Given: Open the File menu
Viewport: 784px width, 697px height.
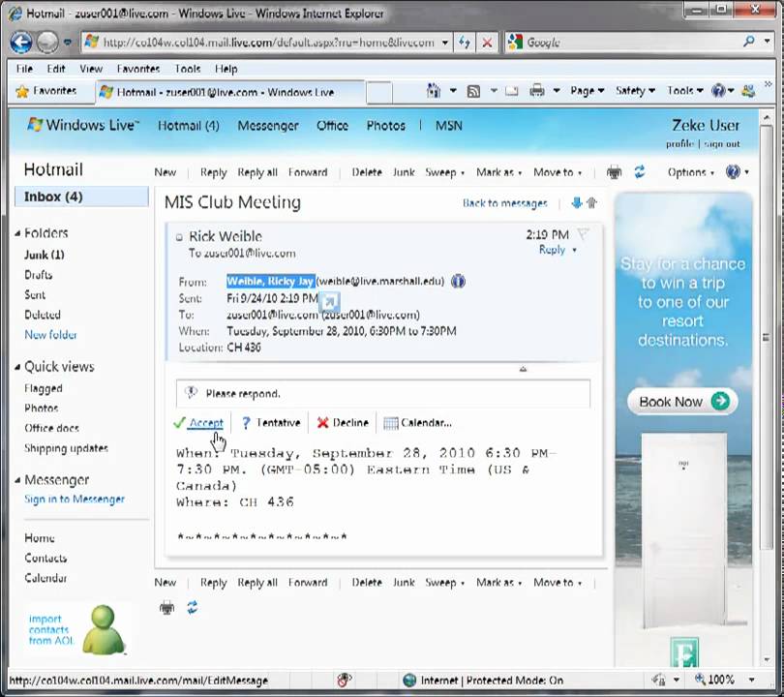Looking at the screenshot, I should (x=24, y=69).
